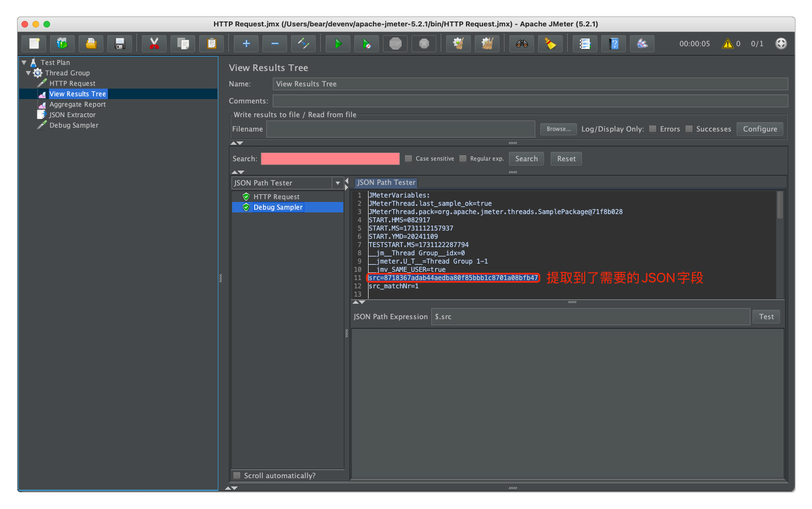Select Debug Sampler sample result

278,207
